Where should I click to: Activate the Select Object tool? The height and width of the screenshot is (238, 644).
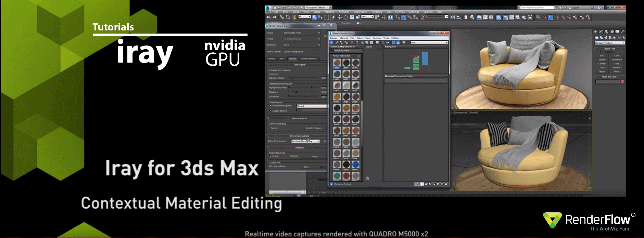pos(314,17)
